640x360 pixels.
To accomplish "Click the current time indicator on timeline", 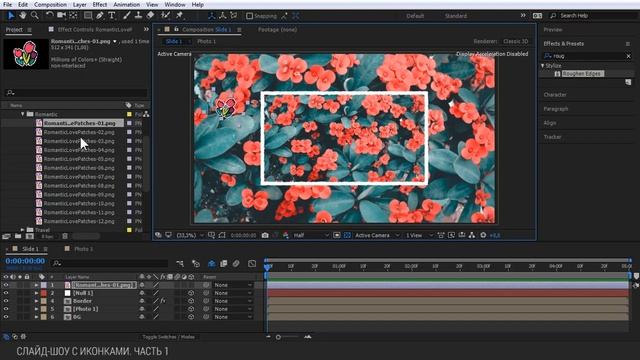I will (267, 266).
